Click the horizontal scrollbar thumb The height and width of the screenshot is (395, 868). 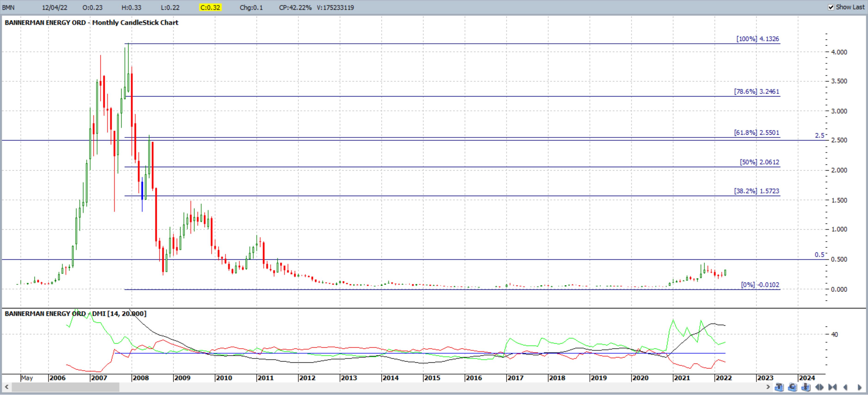tap(65, 387)
